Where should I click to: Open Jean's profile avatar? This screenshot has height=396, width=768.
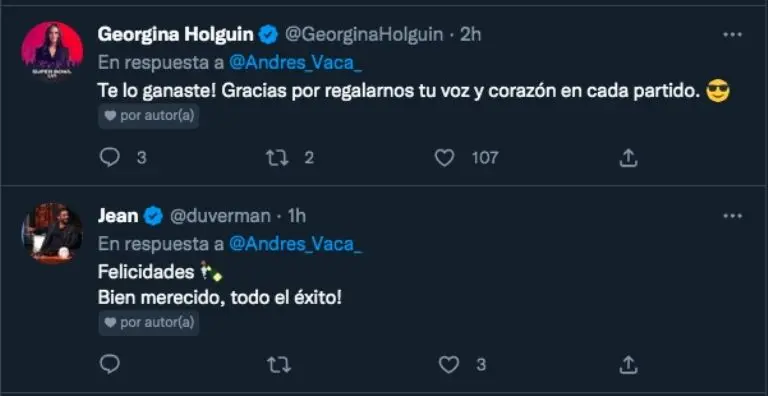click(52, 233)
